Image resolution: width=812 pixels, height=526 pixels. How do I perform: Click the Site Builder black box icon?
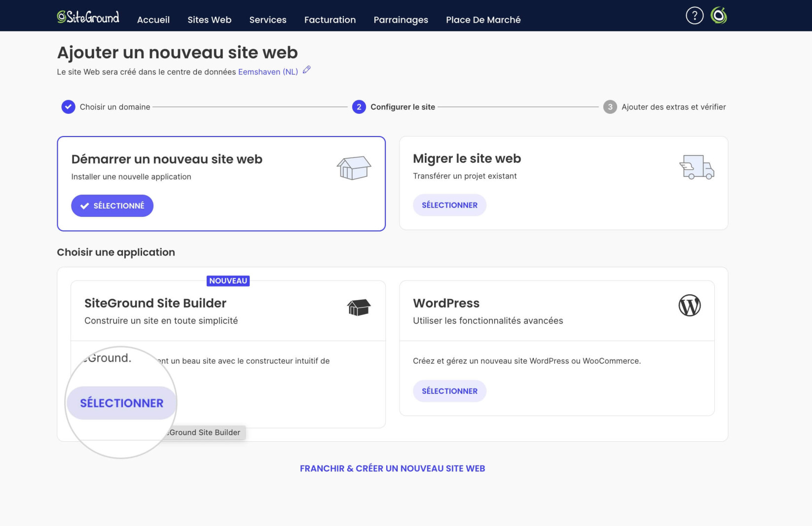click(x=359, y=308)
